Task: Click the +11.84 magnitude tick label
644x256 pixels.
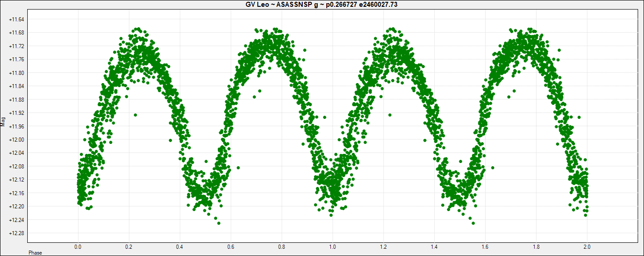Action: (17, 86)
